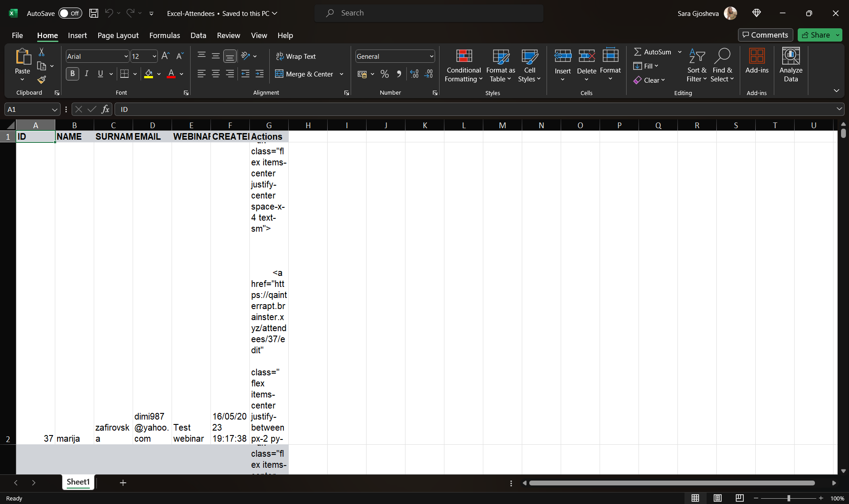The image size is (849, 504).
Task: Open the font name Arial dropdown
Action: tap(126, 57)
